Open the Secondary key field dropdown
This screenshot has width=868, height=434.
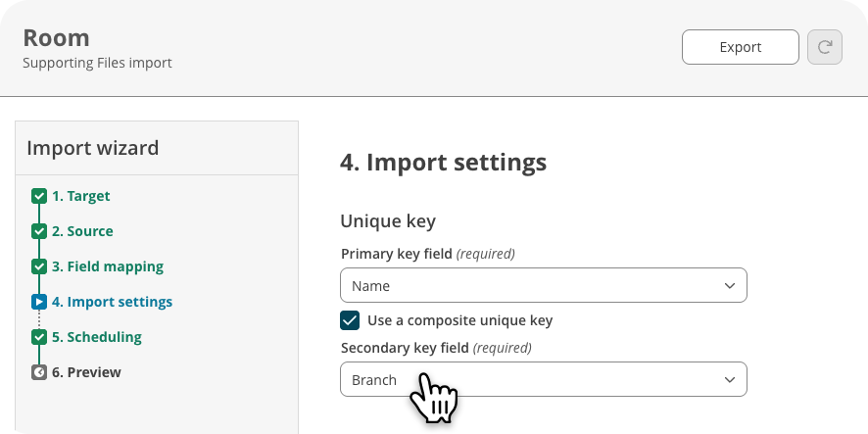tap(544, 380)
